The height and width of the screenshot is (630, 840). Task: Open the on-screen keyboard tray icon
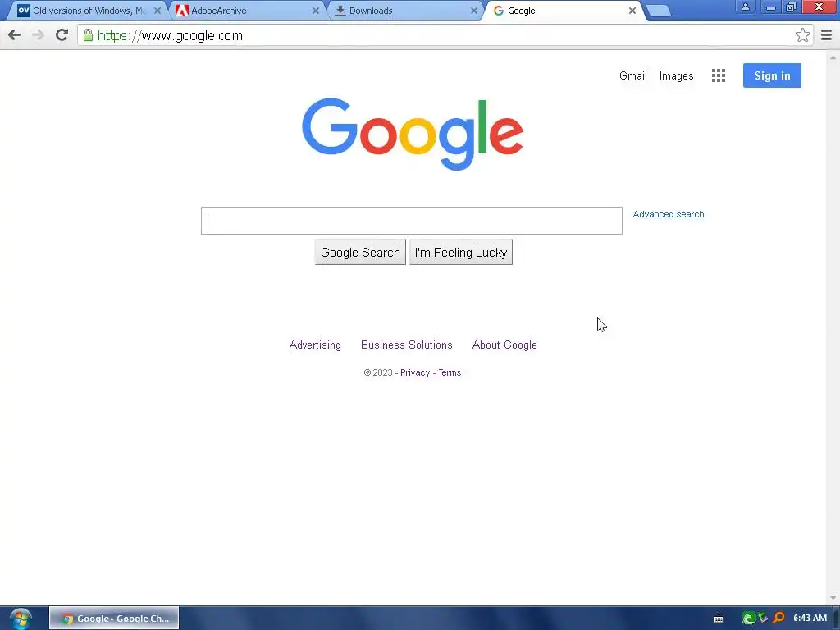(x=719, y=619)
